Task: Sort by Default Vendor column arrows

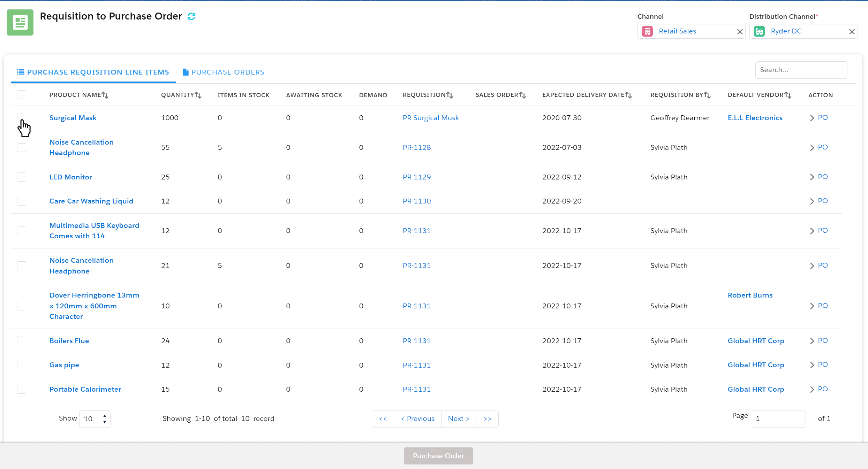Action: click(788, 95)
